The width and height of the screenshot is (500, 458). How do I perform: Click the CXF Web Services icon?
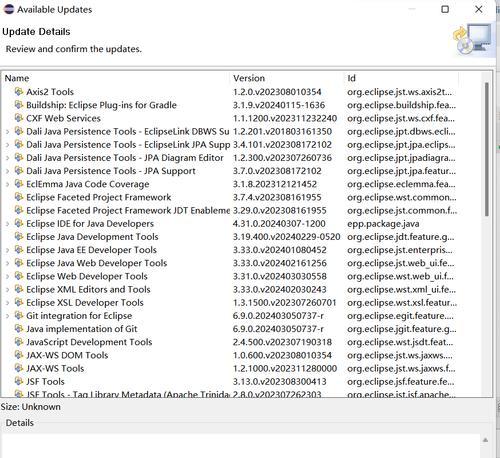[19, 118]
